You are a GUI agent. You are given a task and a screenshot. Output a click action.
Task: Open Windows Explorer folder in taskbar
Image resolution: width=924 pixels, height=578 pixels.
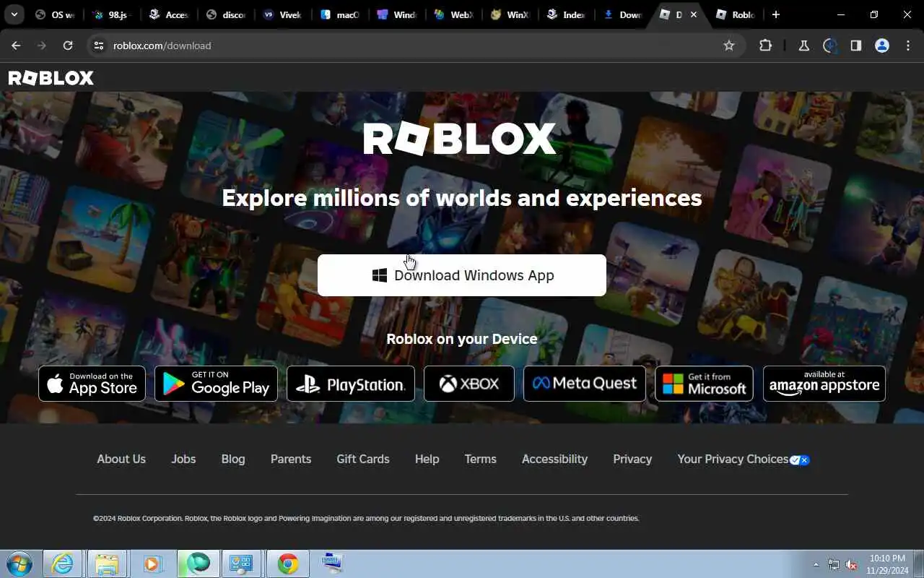click(x=107, y=564)
